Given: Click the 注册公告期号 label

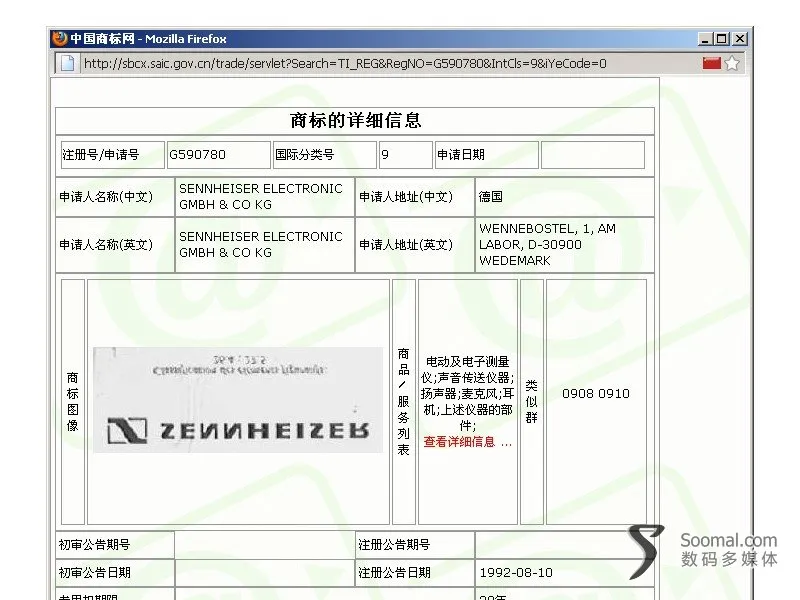Looking at the screenshot, I should pos(394,544).
